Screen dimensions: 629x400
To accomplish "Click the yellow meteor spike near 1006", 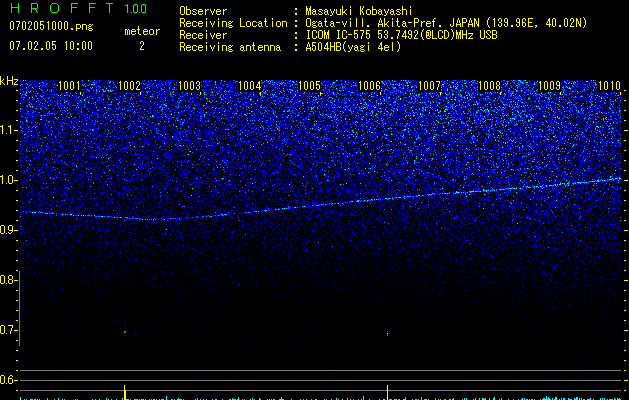I will click(x=388, y=392).
